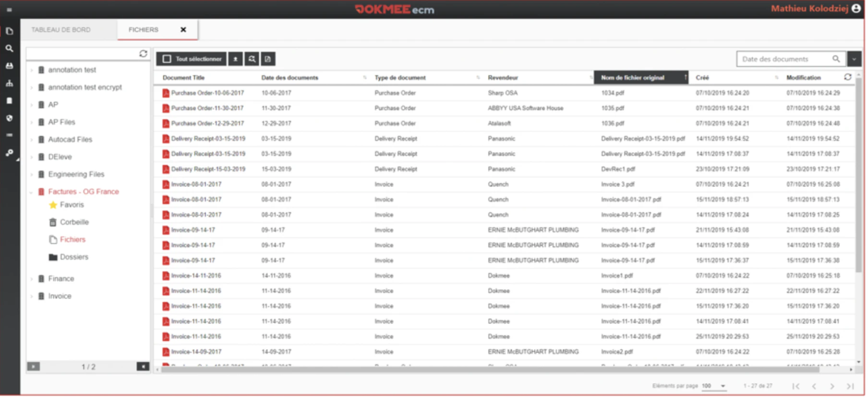This screenshot has height=398, width=868.
Task: Click the 'ABBYY USA Software House' cell
Action: 526,108
